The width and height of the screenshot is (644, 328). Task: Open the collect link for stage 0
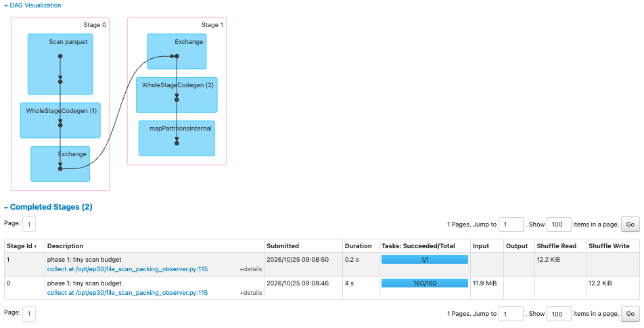tap(127, 293)
